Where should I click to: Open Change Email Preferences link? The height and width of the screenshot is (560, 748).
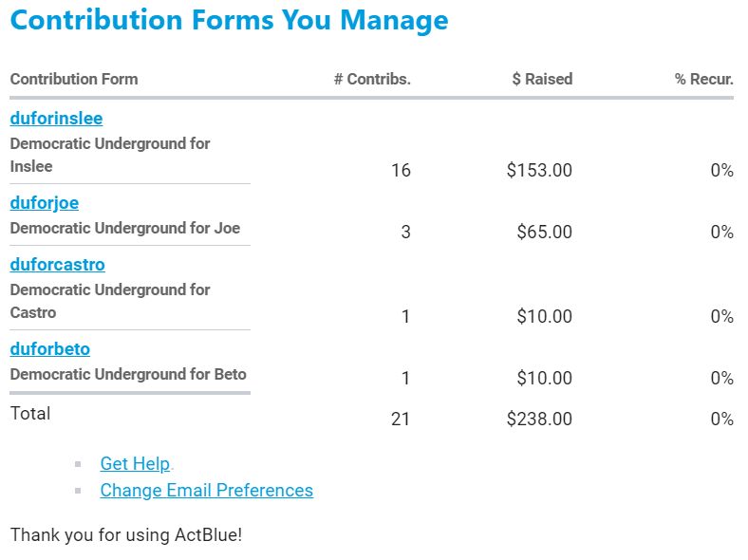pyautogui.click(x=206, y=491)
